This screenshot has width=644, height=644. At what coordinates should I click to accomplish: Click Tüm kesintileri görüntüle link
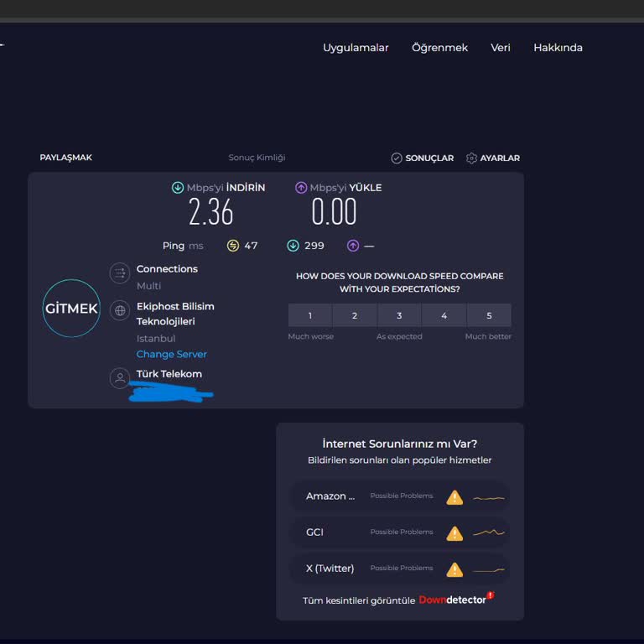(359, 600)
